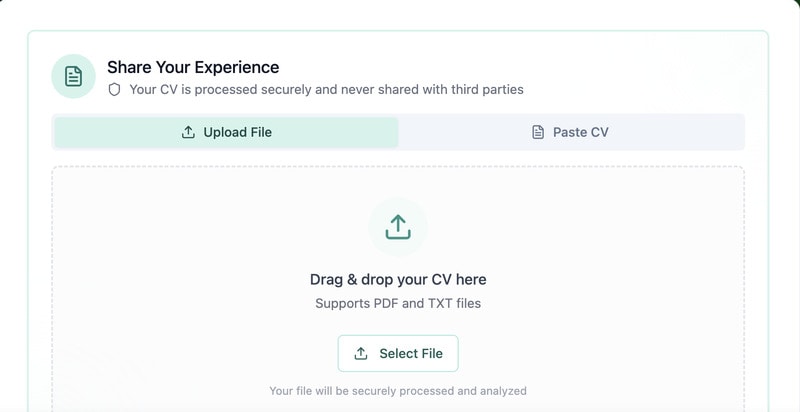Switch to the Upload File tab
The image size is (800, 412).
(x=226, y=132)
